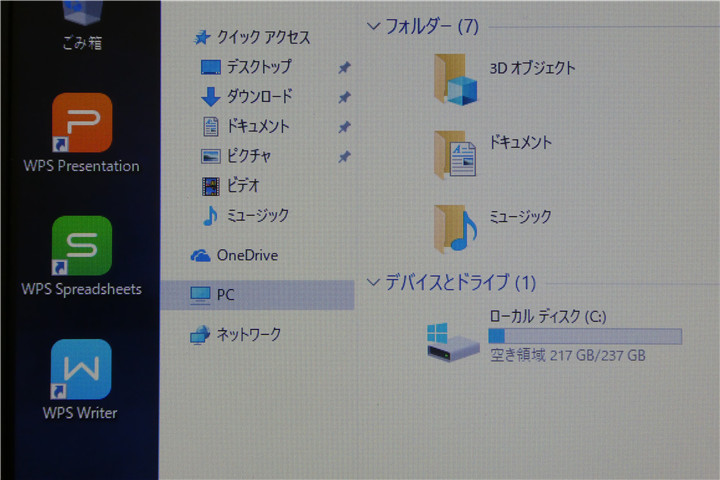The width and height of the screenshot is (720, 480).
Task: Click the OneDrive cloud icon
Action: click(200, 256)
